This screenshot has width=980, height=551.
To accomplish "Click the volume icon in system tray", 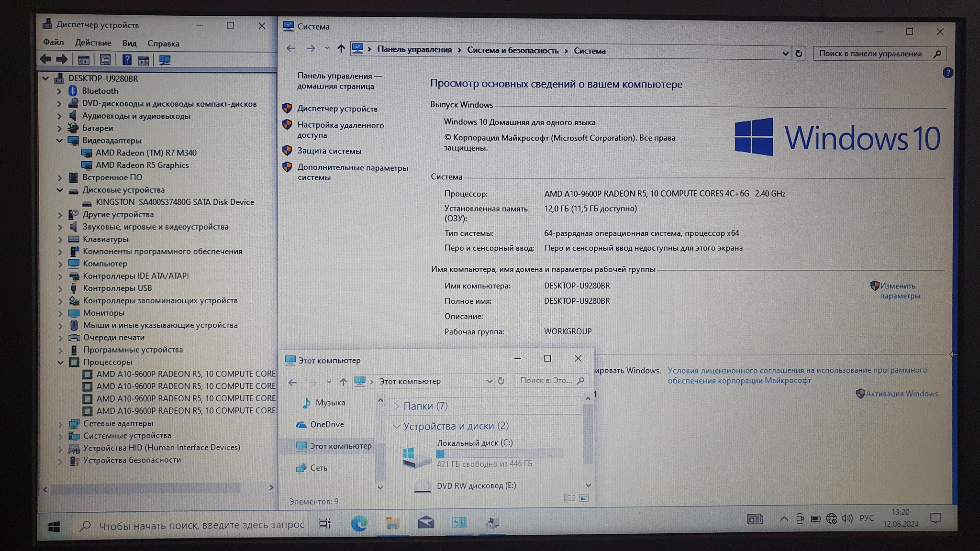I will click(847, 518).
